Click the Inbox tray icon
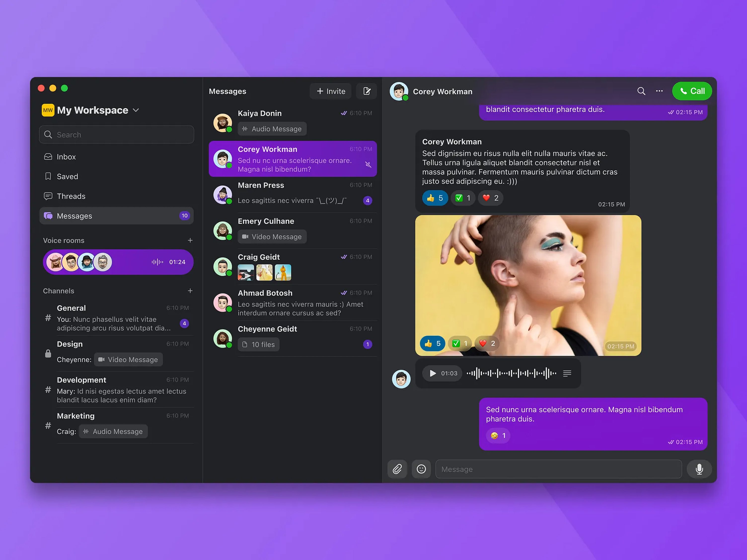This screenshot has width=747, height=560. [x=48, y=157]
